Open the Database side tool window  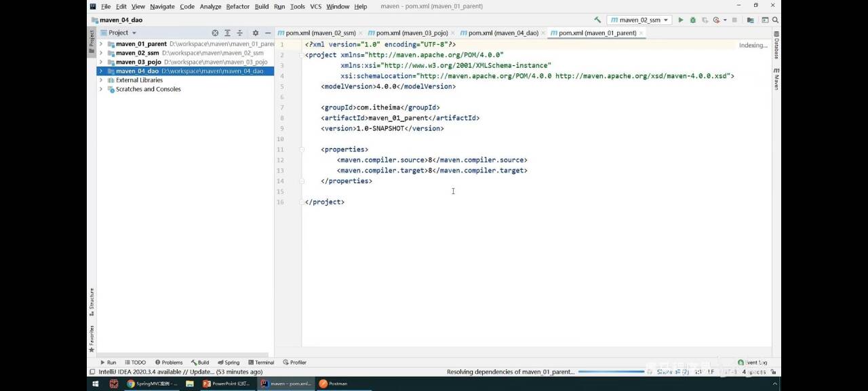pyautogui.click(x=776, y=45)
